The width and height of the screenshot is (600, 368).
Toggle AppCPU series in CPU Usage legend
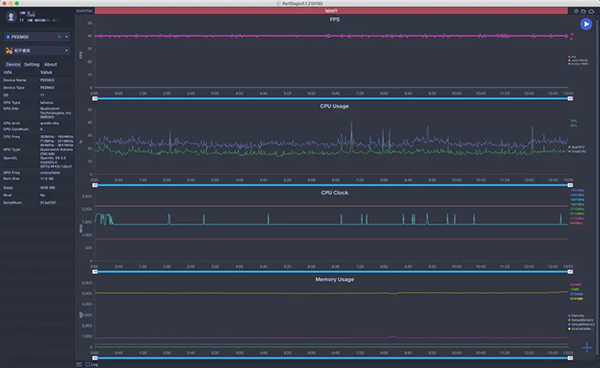point(577,147)
